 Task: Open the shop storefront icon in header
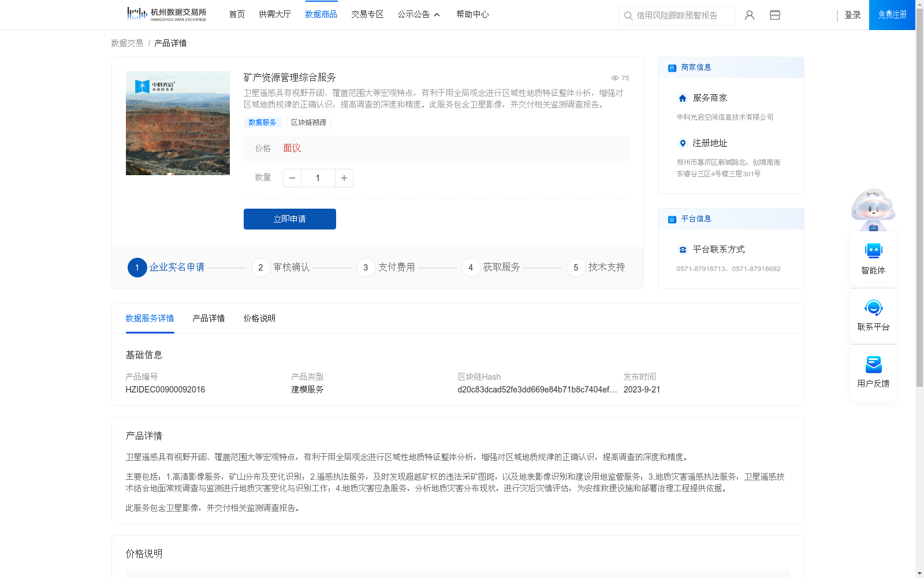click(x=775, y=15)
